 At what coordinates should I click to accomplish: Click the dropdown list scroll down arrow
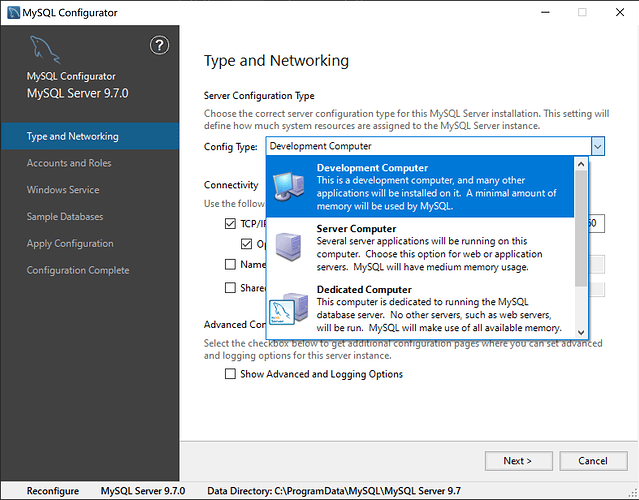(x=581, y=332)
